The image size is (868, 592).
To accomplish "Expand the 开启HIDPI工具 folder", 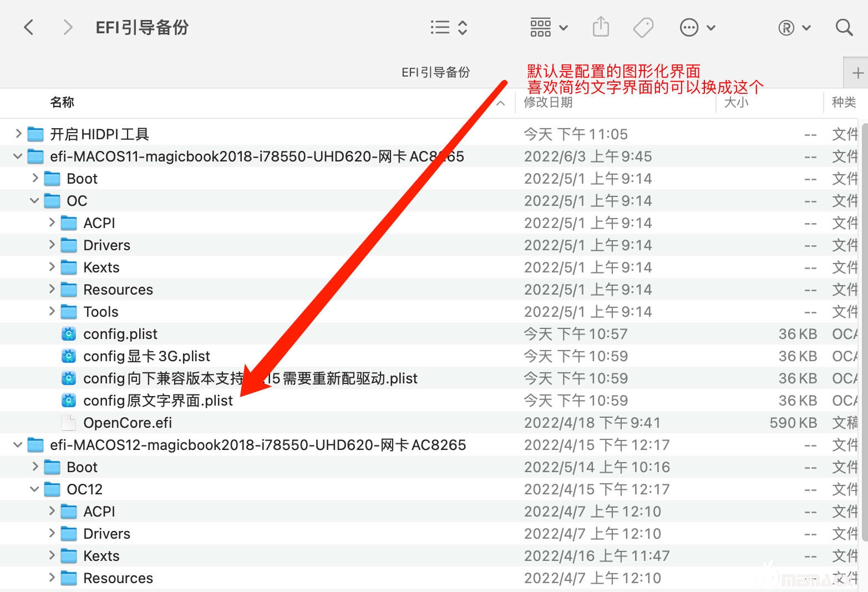I will [x=18, y=134].
